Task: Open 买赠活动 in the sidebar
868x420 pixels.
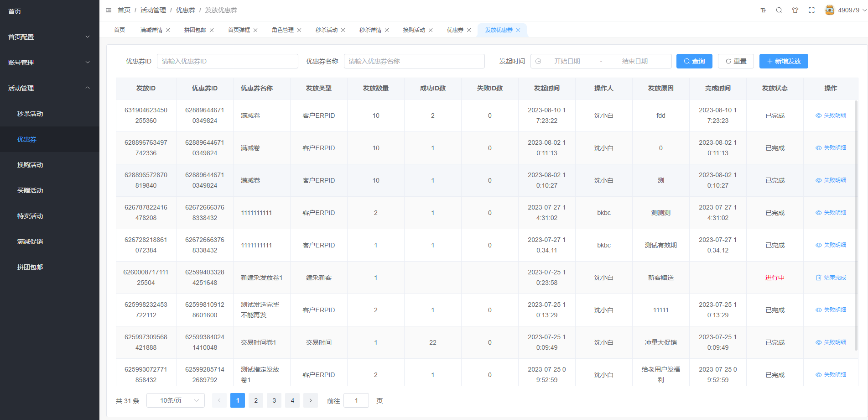Action: coord(50,190)
